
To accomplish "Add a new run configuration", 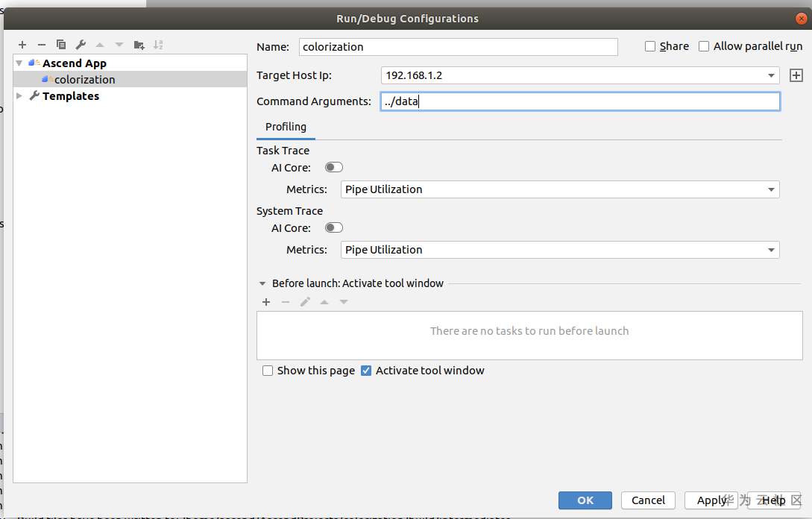I will point(22,45).
